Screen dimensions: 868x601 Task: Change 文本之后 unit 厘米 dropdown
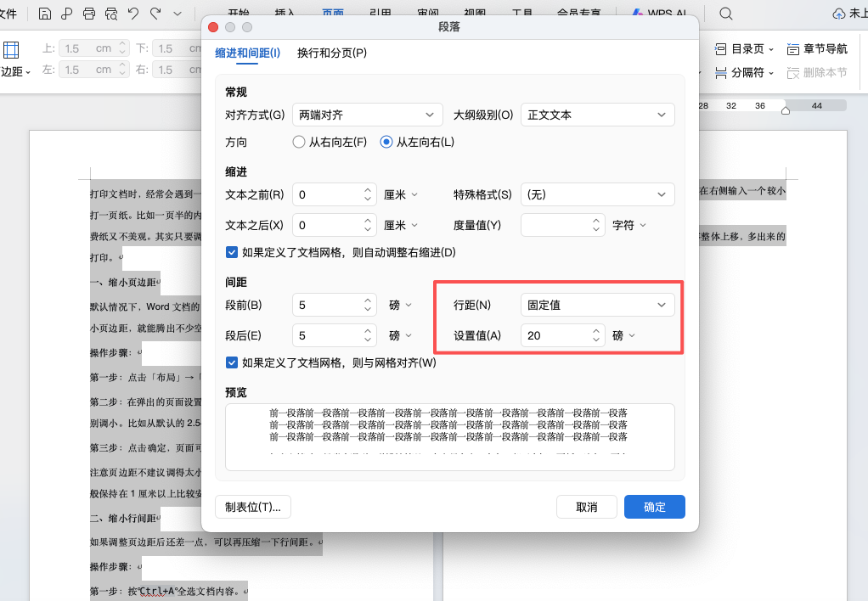click(401, 225)
